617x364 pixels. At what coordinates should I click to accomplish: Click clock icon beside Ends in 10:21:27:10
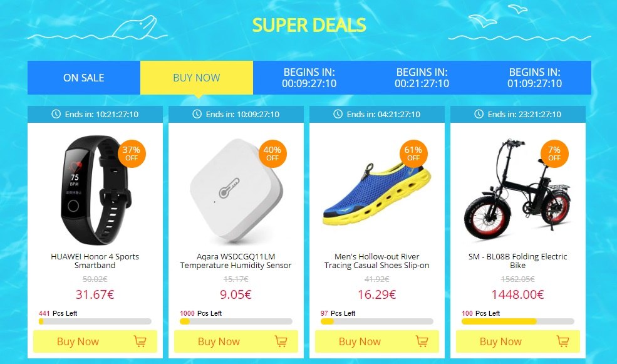click(x=56, y=114)
